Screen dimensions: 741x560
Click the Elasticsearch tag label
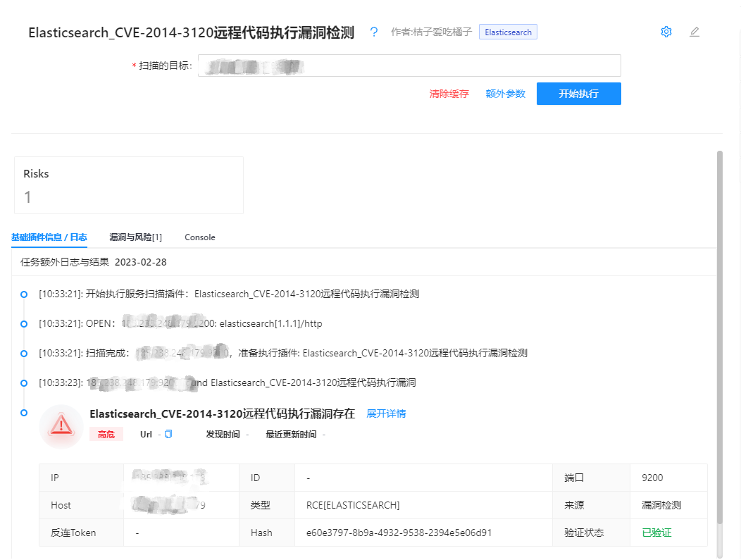[x=508, y=32]
